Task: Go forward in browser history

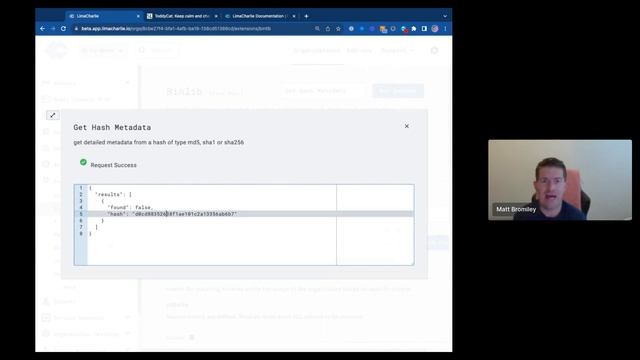Action: (53, 29)
